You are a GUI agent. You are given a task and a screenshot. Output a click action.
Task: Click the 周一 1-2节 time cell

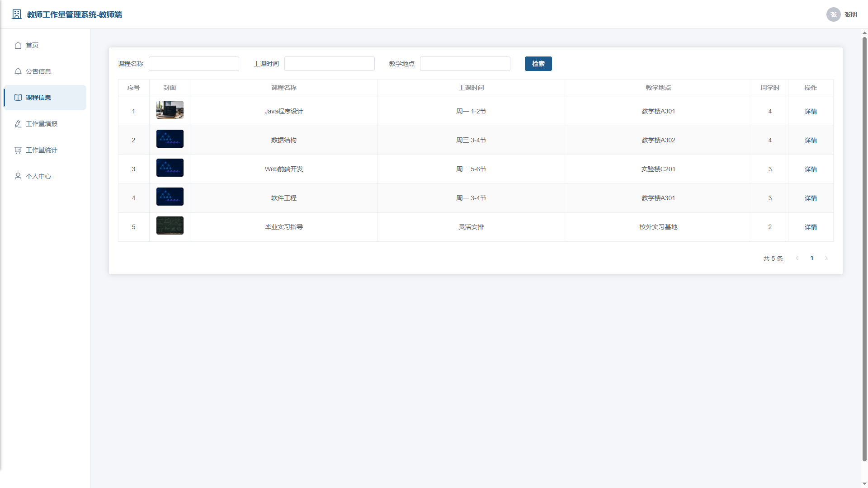pyautogui.click(x=471, y=112)
